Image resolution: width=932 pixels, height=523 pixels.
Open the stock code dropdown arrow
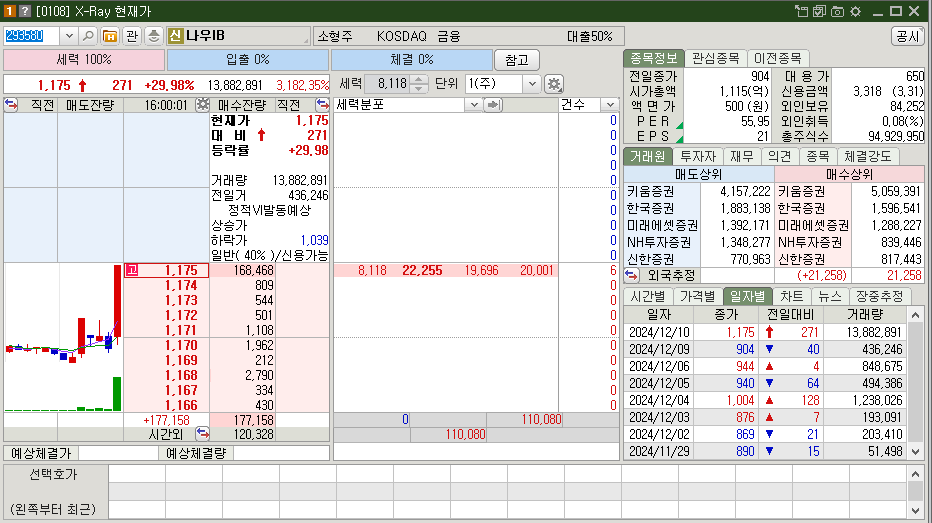coord(69,36)
